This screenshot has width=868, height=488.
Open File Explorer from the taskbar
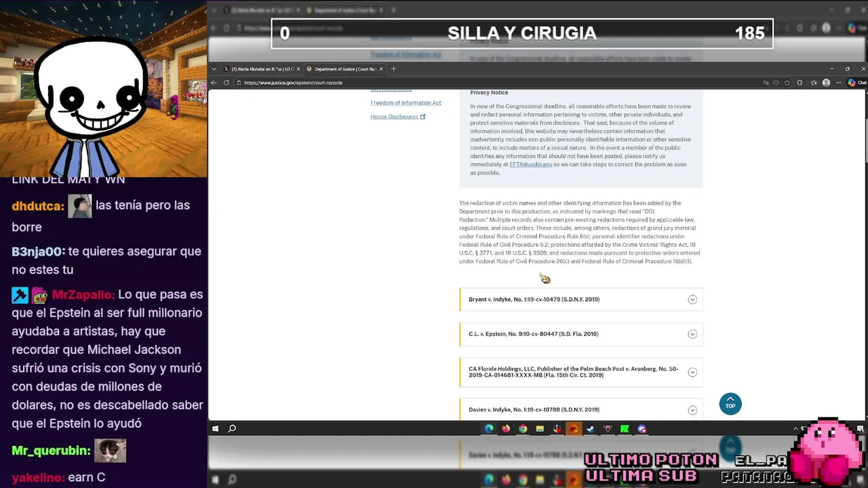[x=540, y=428]
